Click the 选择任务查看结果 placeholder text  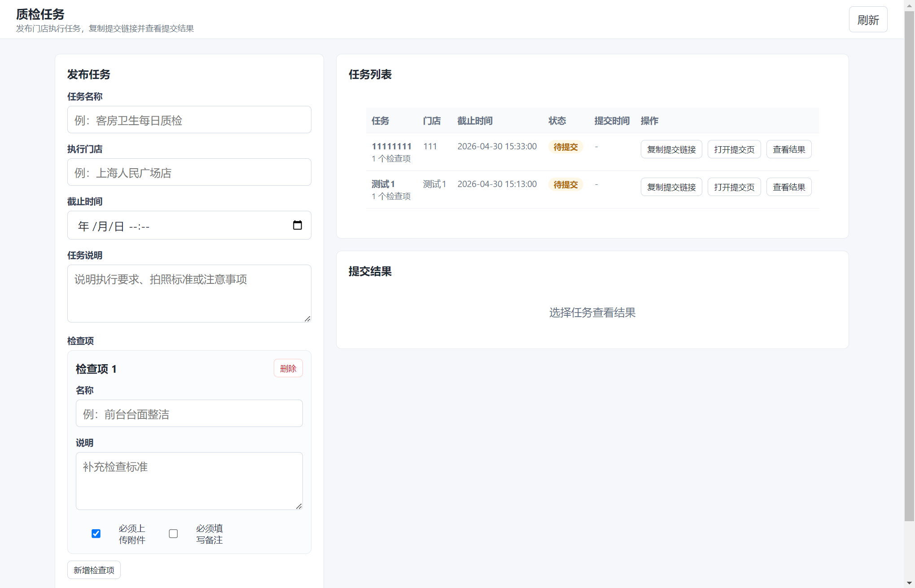coord(592,313)
